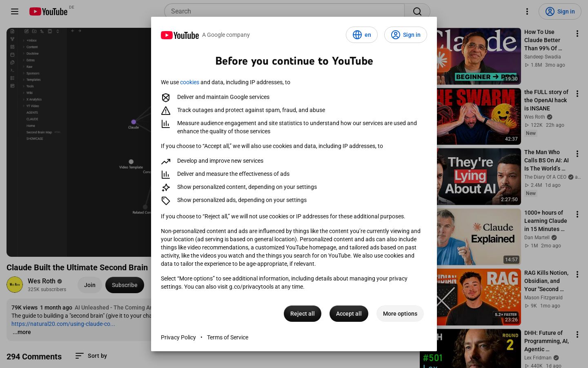The height and width of the screenshot is (368, 588).
Task: Go to YouTube home via the header logo
Action: (49, 11)
